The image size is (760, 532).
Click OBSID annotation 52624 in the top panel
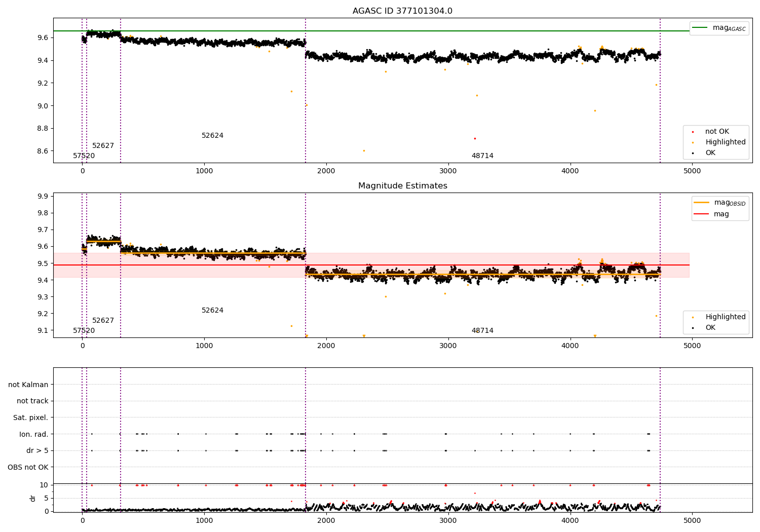coord(212,136)
